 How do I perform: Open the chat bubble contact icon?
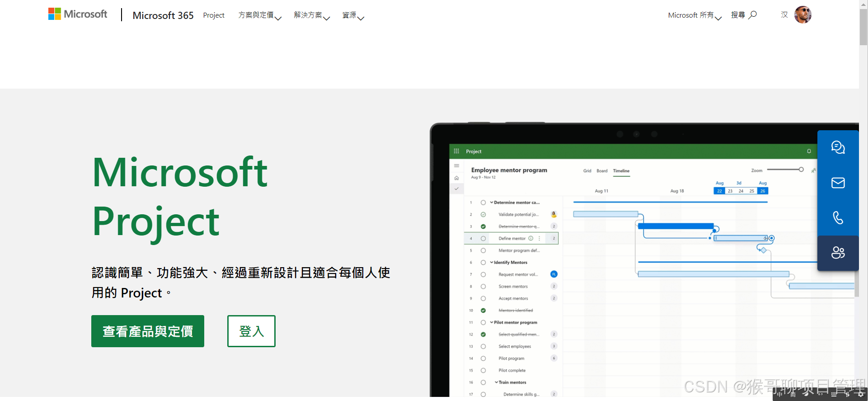point(838,147)
